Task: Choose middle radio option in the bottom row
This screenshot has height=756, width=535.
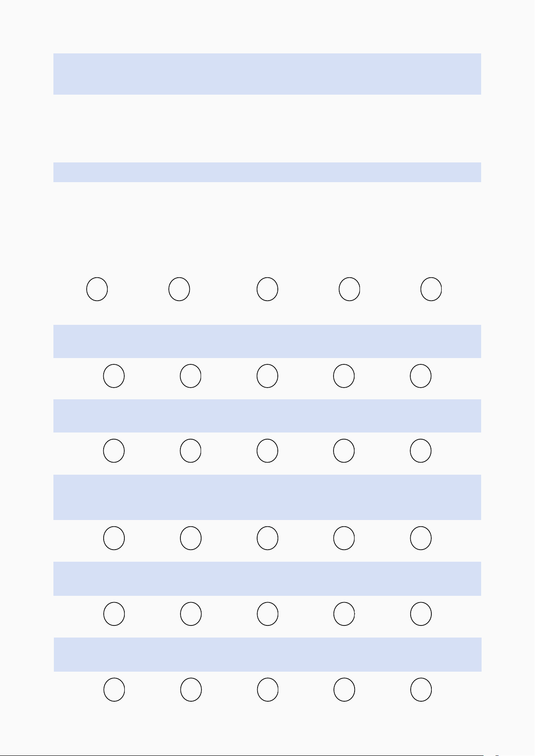Action: pos(267,690)
